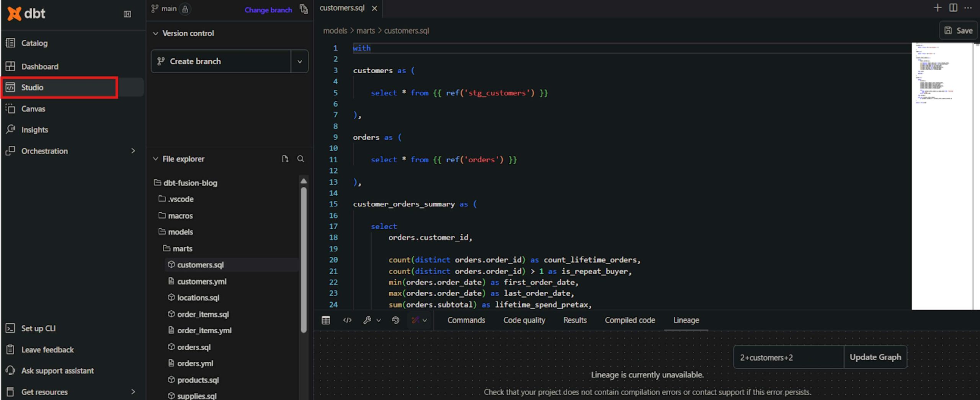
Task: Click the split editor icon
Action: (953, 8)
